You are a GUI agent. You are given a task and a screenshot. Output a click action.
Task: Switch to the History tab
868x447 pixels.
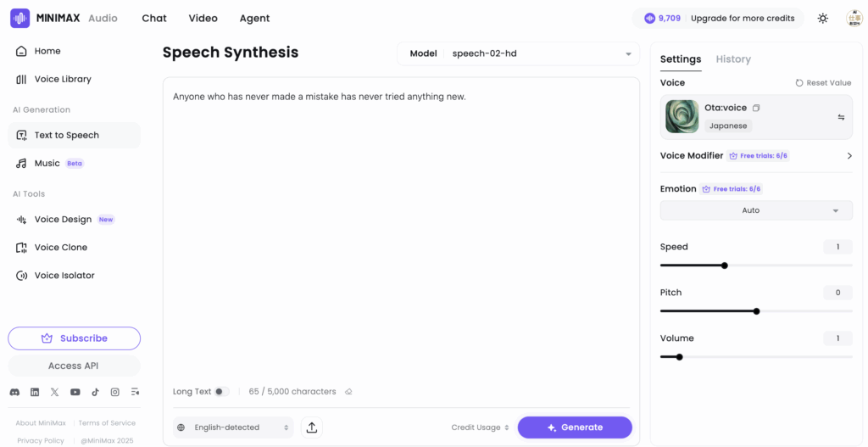(x=733, y=59)
